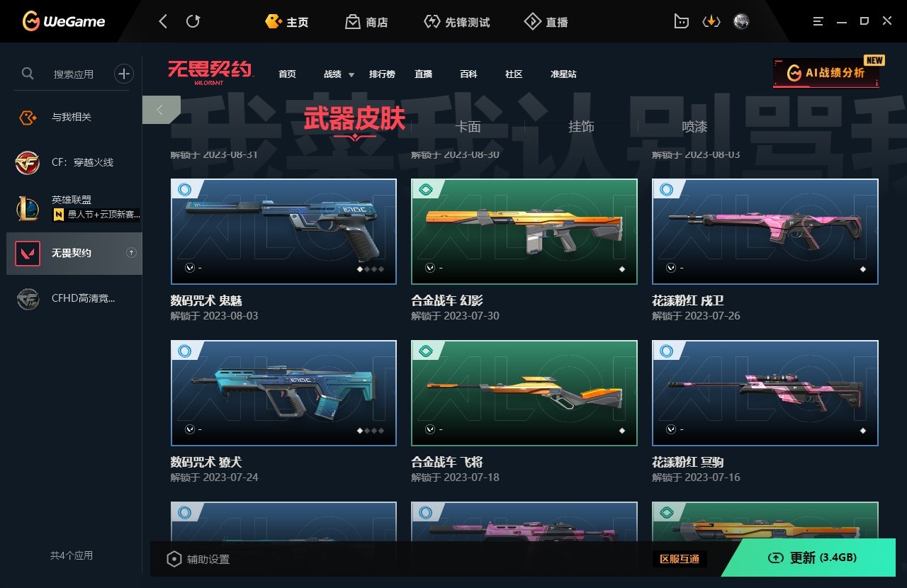Open 辅助设置 settings
Viewport: 907px width, 588px height.
click(198, 559)
